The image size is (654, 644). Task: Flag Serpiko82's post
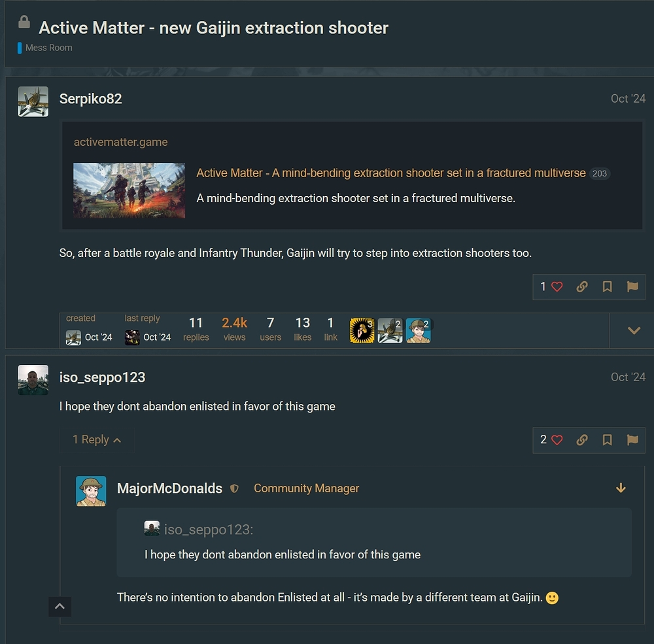(632, 287)
